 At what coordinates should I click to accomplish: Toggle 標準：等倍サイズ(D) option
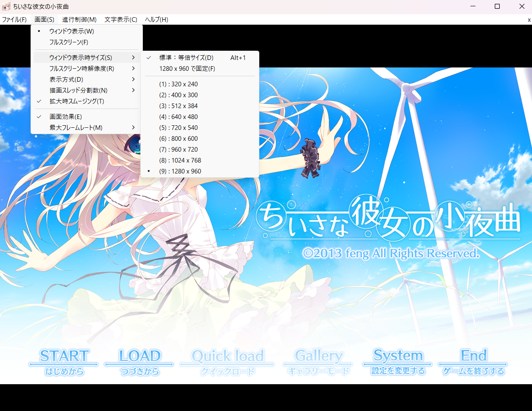[x=200, y=58]
